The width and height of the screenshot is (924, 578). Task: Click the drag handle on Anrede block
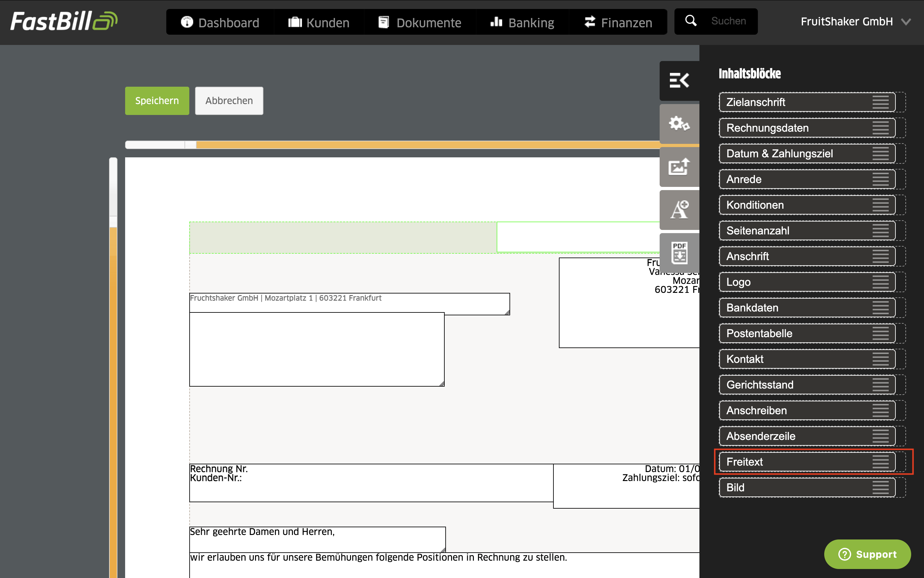pos(880,179)
